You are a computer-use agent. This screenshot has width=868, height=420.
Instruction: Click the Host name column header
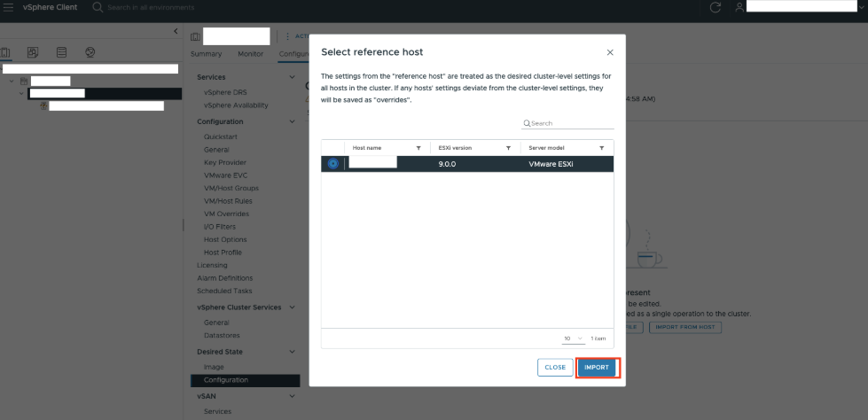(x=367, y=148)
